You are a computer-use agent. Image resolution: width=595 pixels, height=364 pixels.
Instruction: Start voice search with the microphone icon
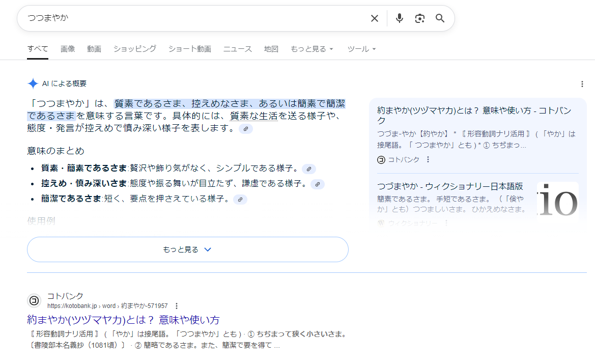tap(400, 18)
